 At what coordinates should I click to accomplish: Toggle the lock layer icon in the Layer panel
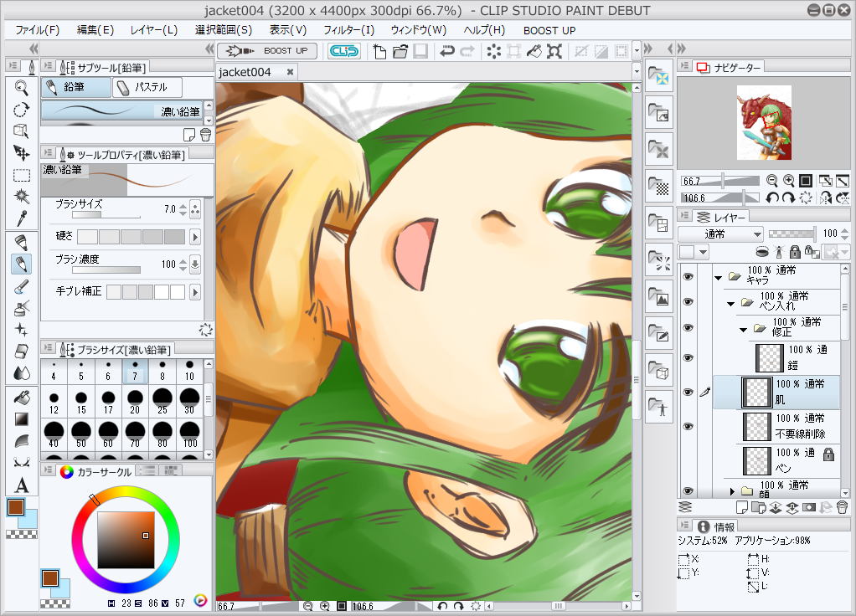[795, 252]
